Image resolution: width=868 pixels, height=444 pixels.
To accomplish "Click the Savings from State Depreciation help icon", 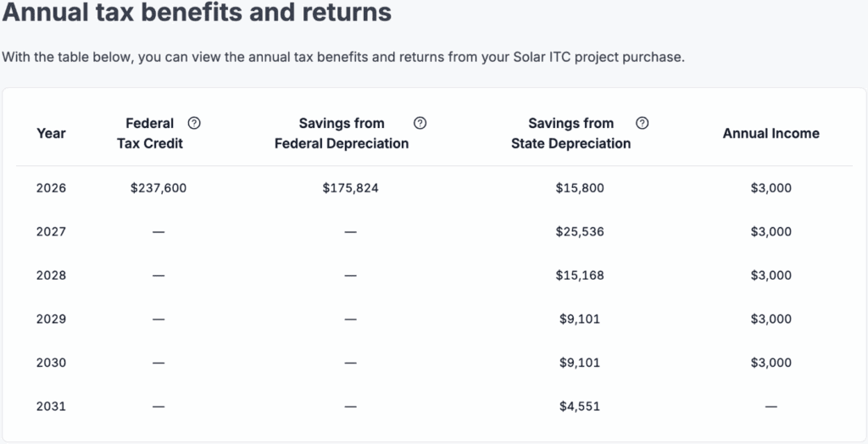I will click(643, 124).
